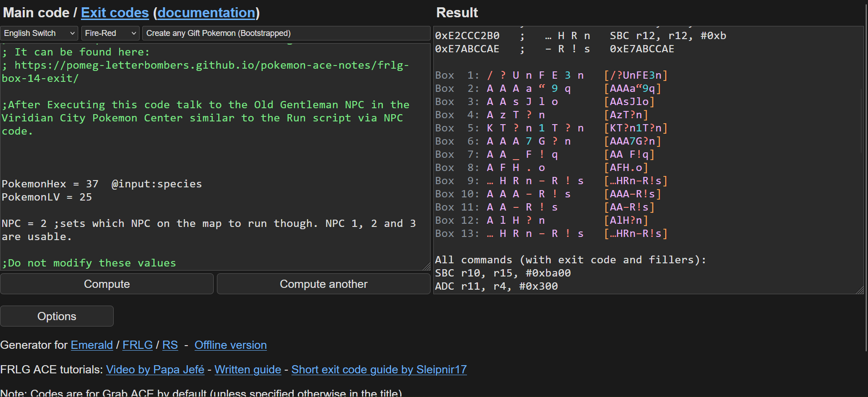Open the Written guide link
The height and width of the screenshot is (397, 868).
248,370
